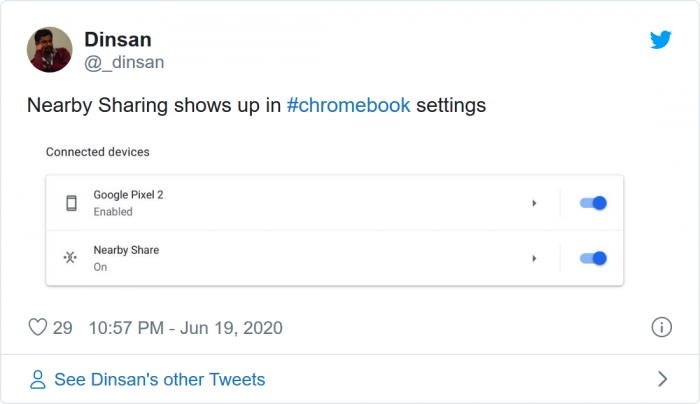Click the chevron at the bottom right

(661, 379)
